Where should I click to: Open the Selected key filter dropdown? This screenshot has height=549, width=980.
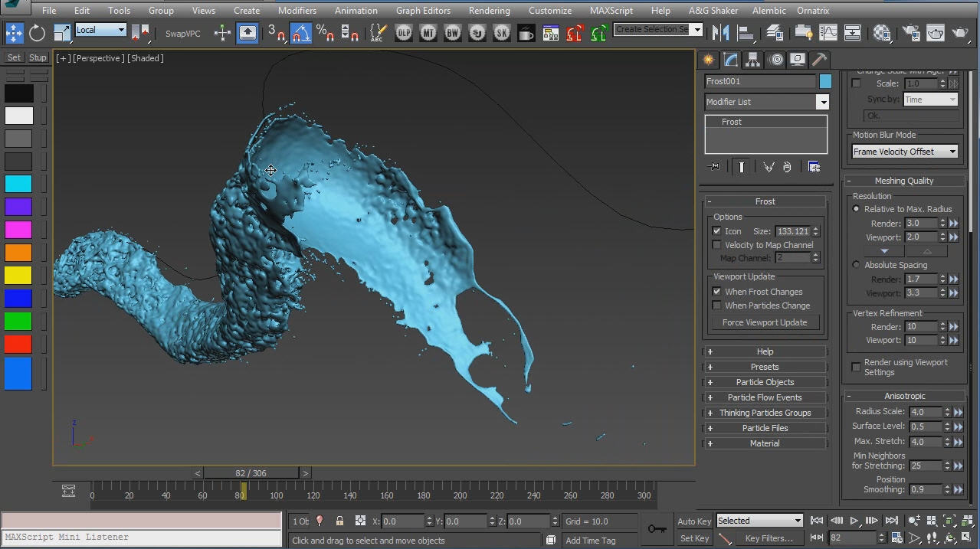pos(759,521)
